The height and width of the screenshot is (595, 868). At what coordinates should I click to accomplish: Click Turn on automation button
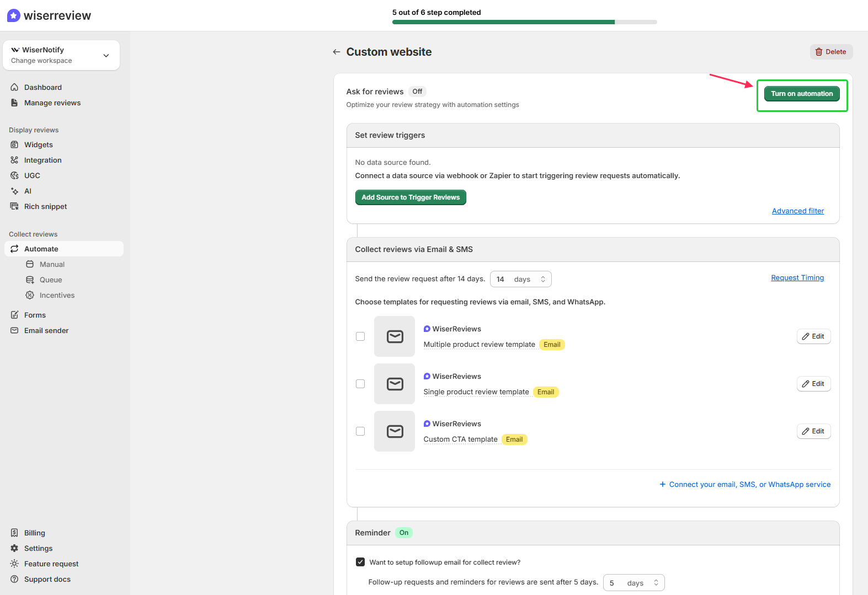802,94
